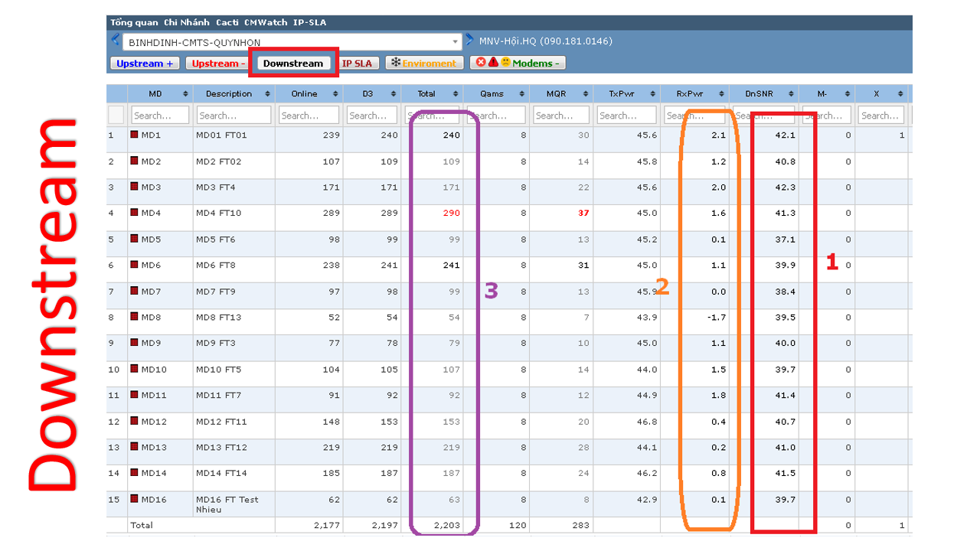Click the Total sum value 2,203

447,526
